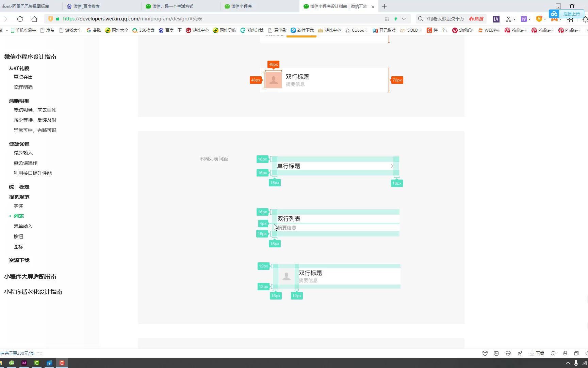Select 减少等待，反馈及时 in sidebar
Image resolution: width=588 pixels, height=368 pixels.
[35, 120]
